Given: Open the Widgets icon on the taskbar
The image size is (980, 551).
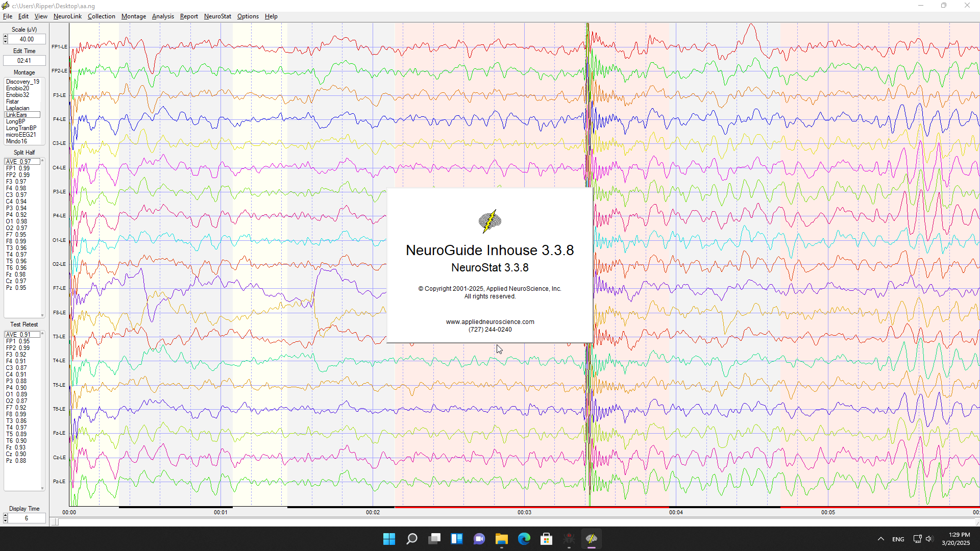Looking at the screenshot, I should pyautogui.click(x=457, y=539).
